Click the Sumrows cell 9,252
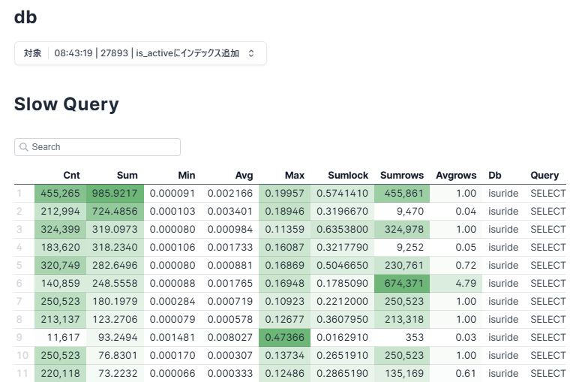The image size is (588, 382). point(402,248)
